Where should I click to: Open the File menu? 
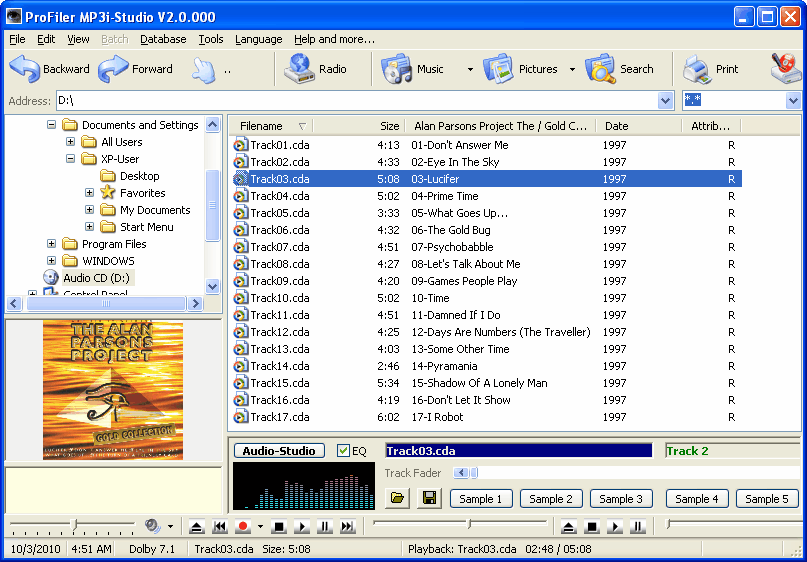17,39
